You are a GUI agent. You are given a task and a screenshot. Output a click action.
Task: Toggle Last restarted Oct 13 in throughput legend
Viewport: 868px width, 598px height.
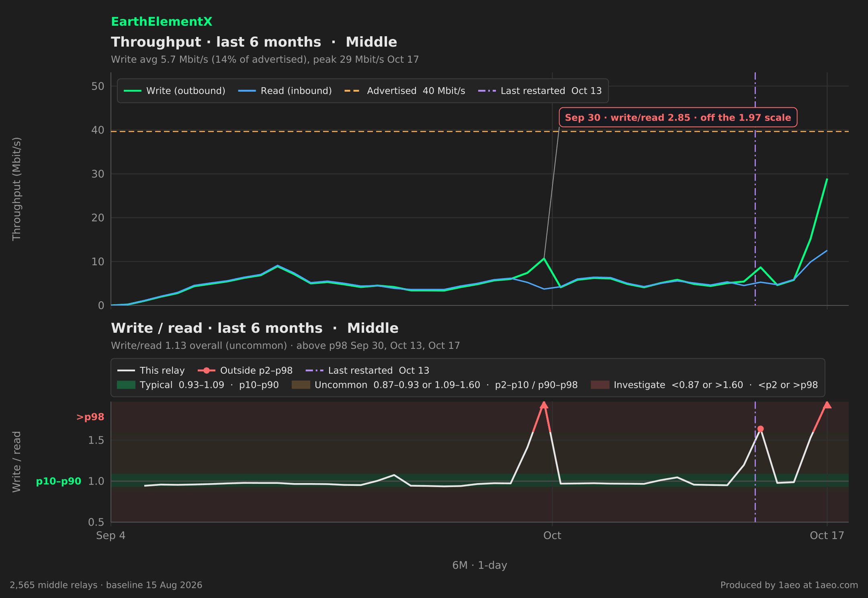point(540,91)
